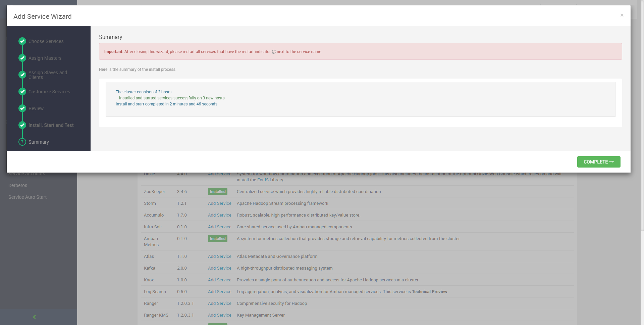644x325 pixels.
Task: Click the Installed badge for Ambari Metrics
Action: tap(218, 239)
